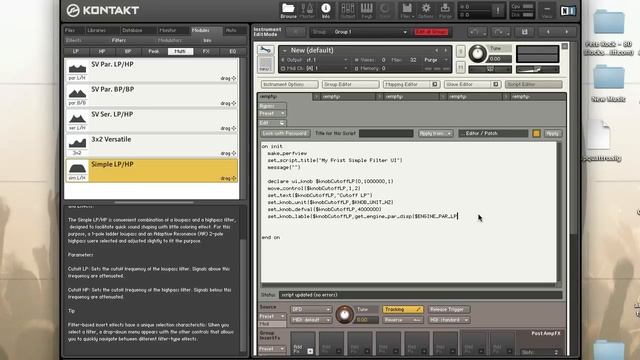Open the HQI default dropdown

tap(311, 320)
